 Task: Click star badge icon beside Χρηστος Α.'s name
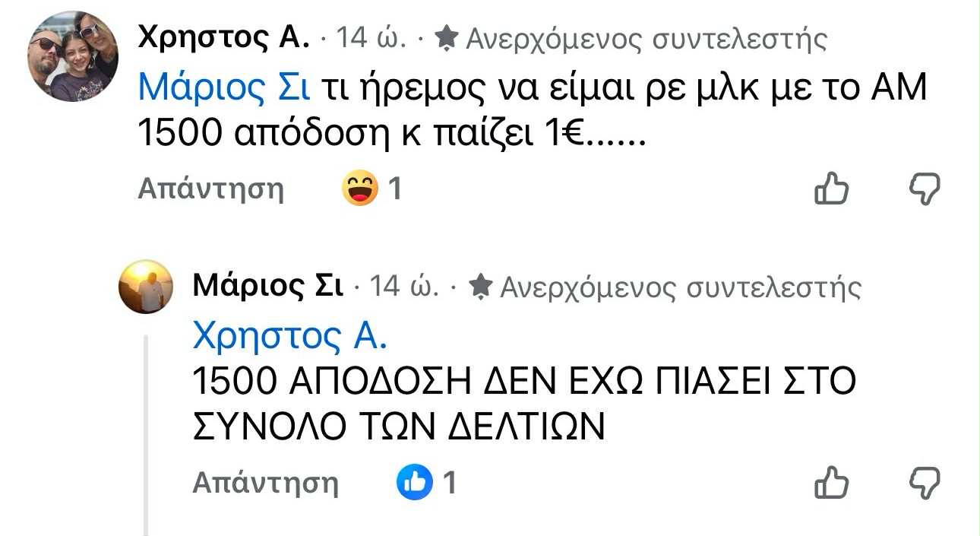coord(447,38)
